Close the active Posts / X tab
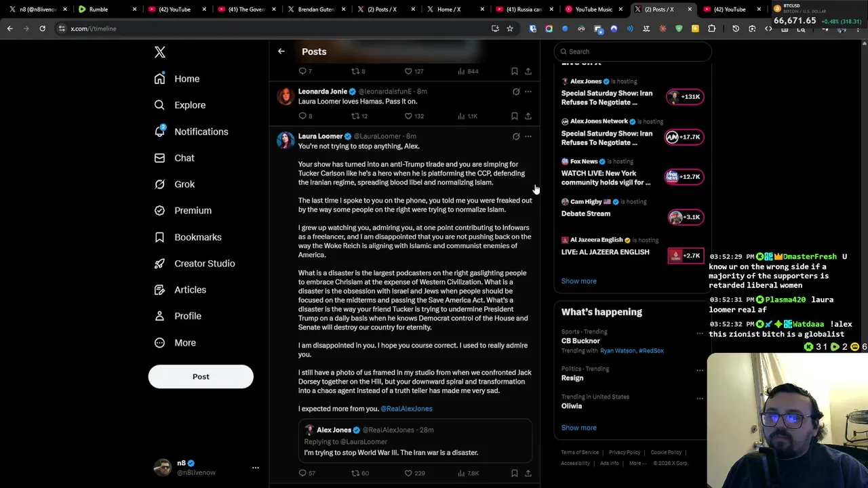 [690, 9]
